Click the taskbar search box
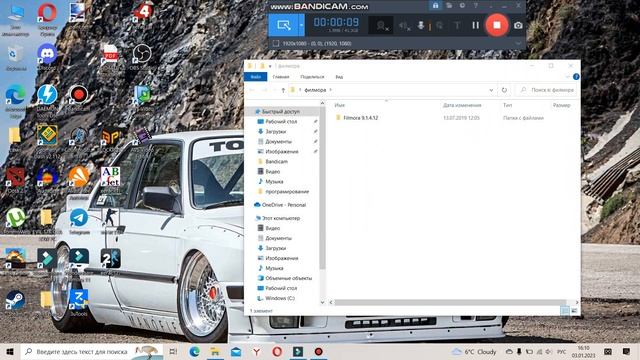The image size is (640, 360). (92, 351)
